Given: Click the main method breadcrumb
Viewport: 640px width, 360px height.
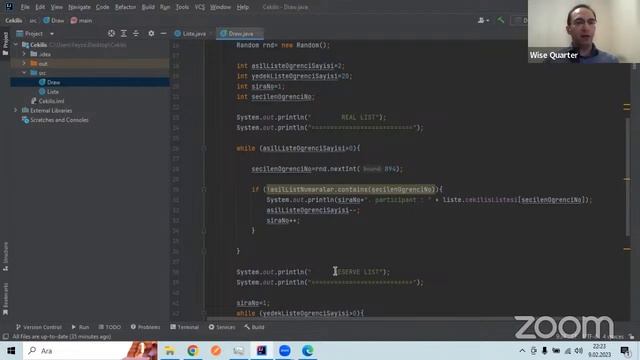Looking at the screenshot, I should pyautogui.click(x=81, y=20).
